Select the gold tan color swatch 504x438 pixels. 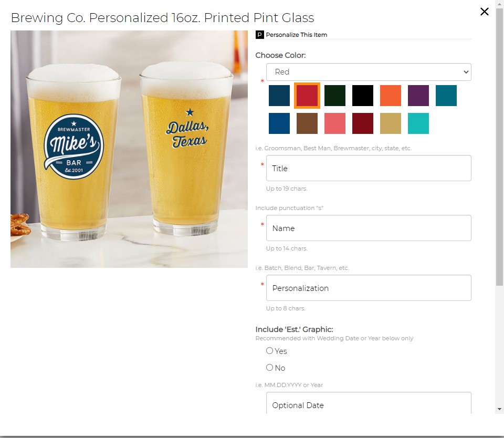[x=391, y=123]
